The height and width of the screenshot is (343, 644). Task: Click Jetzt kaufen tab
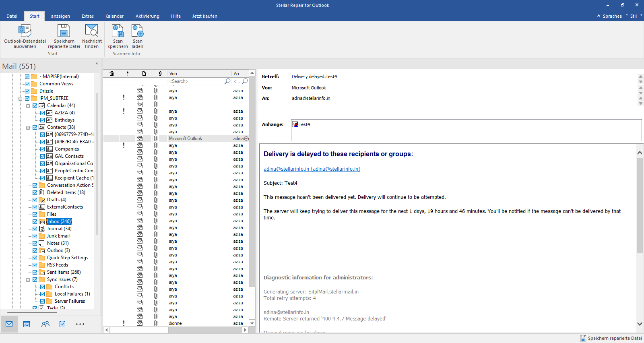click(x=205, y=16)
